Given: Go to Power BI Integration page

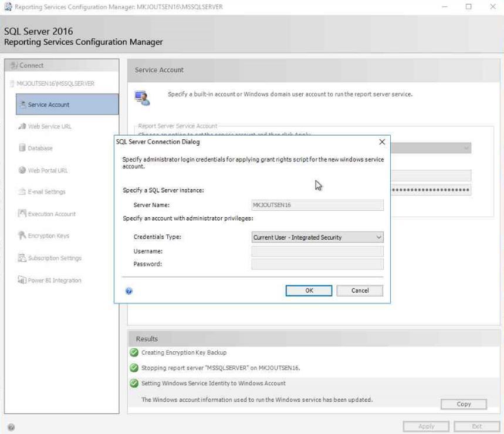Looking at the screenshot, I should coord(55,280).
